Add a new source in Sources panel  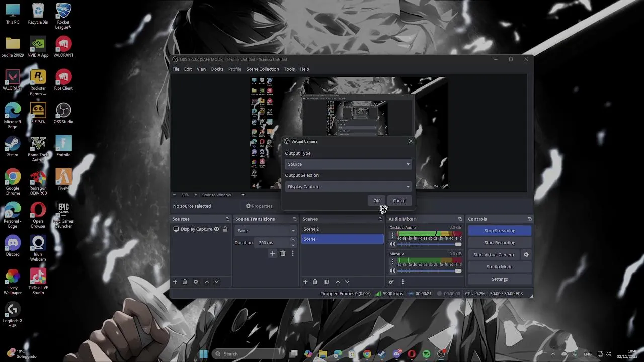[175, 282]
